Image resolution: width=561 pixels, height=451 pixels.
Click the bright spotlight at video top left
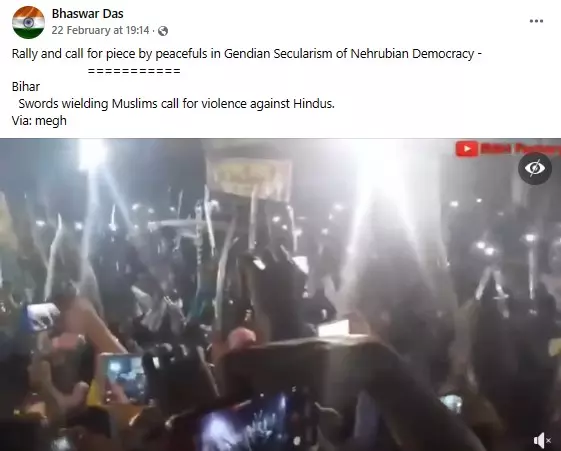click(93, 155)
